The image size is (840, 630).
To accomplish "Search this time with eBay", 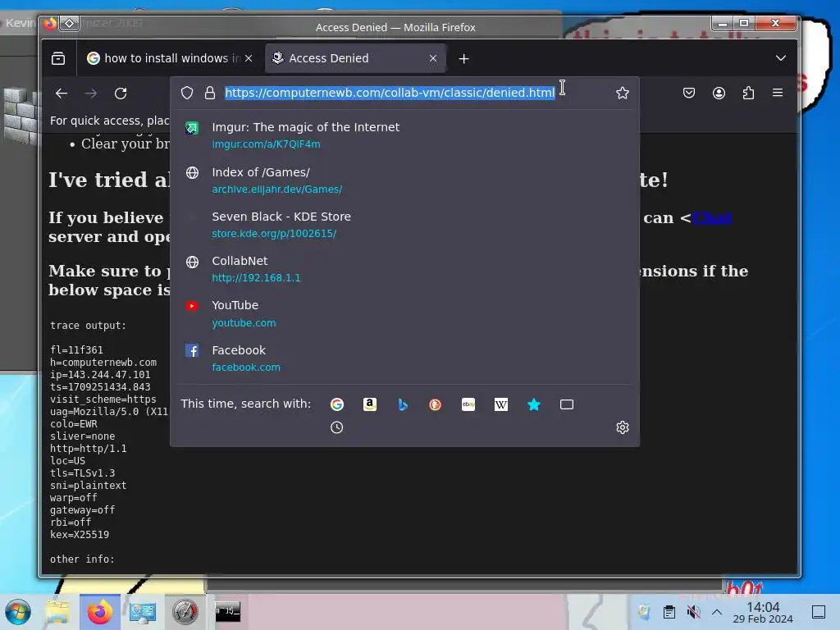I will [468, 404].
